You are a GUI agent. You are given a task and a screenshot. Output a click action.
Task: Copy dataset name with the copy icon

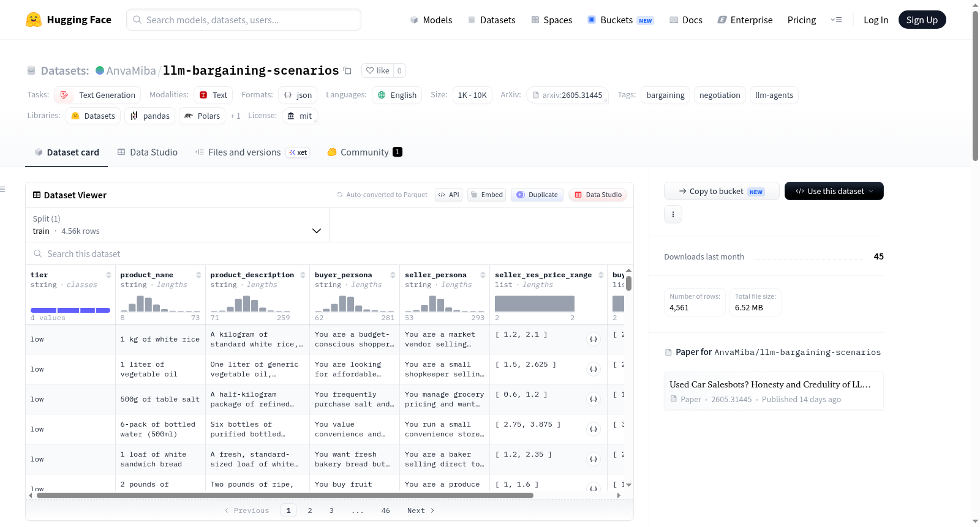pyautogui.click(x=347, y=70)
